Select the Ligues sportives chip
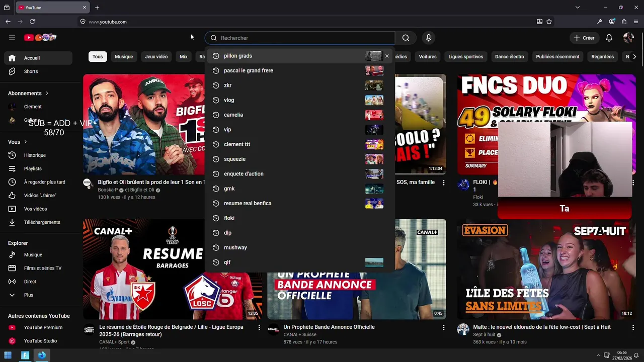644x362 pixels. (x=466, y=57)
